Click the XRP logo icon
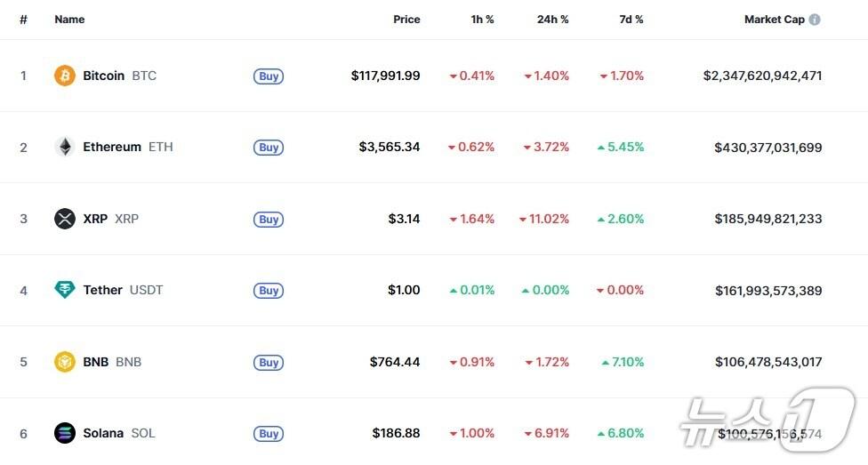 (65, 219)
